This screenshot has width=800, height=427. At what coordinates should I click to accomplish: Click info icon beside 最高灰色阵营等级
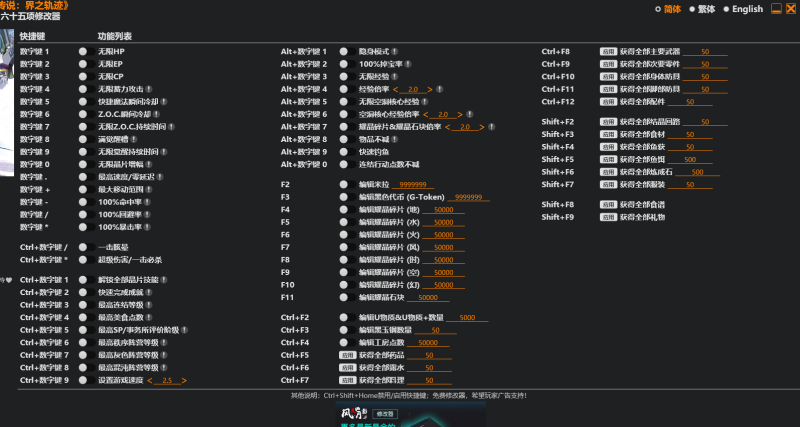point(164,355)
